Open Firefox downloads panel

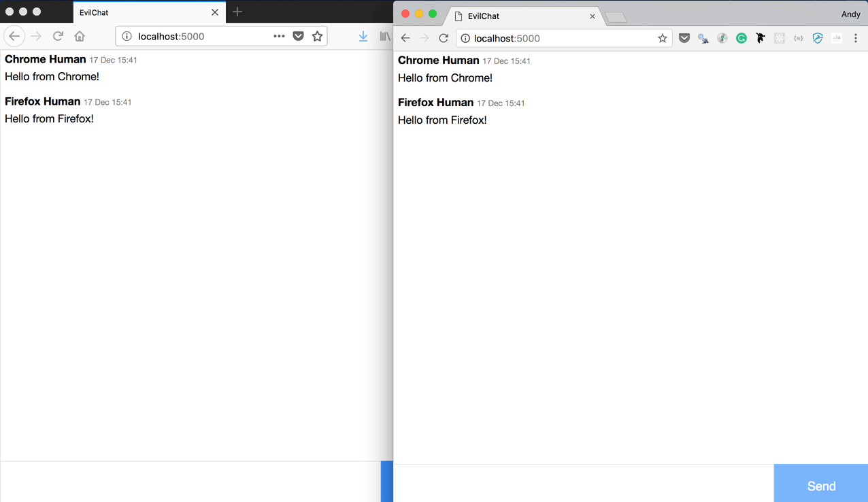point(363,36)
